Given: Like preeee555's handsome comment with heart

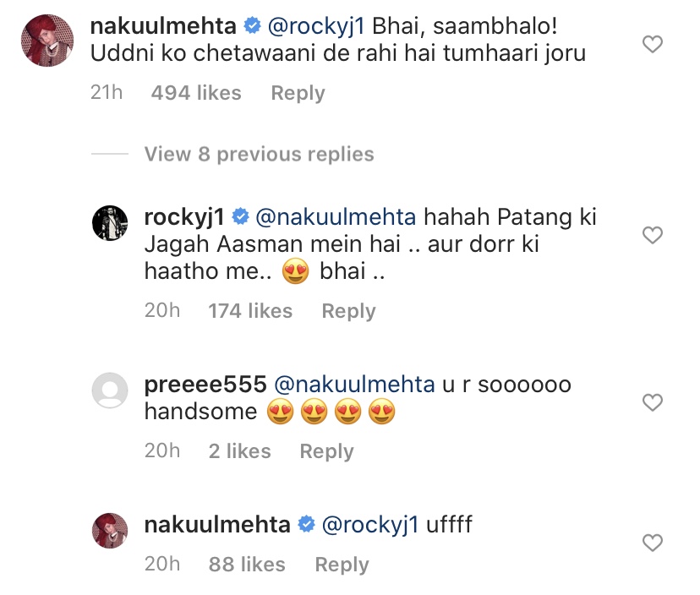Looking at the screenshot, I should (652, 402).
